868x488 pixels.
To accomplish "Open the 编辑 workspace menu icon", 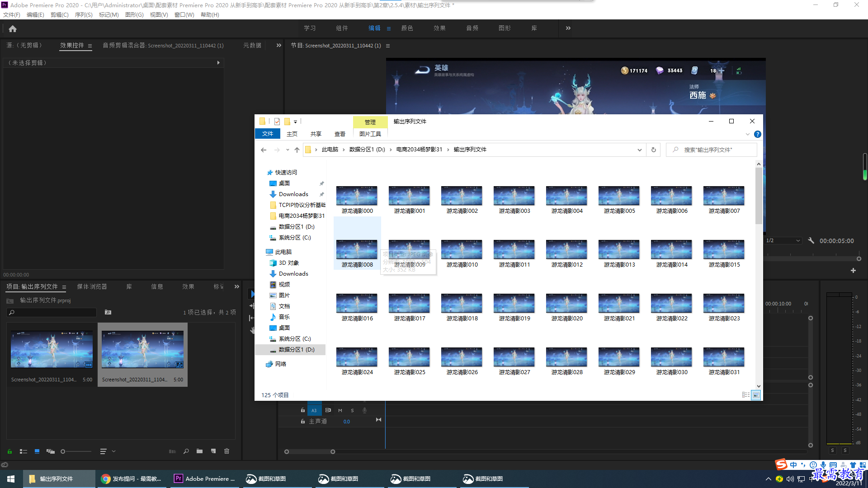I will (389, 28).
